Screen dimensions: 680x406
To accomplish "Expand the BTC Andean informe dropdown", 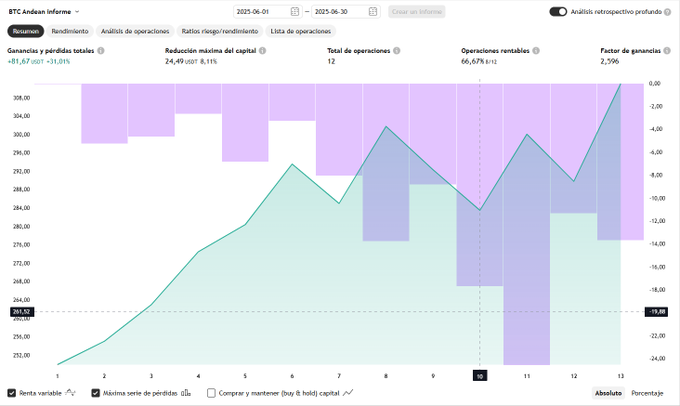I will click(x=78, y=12).
